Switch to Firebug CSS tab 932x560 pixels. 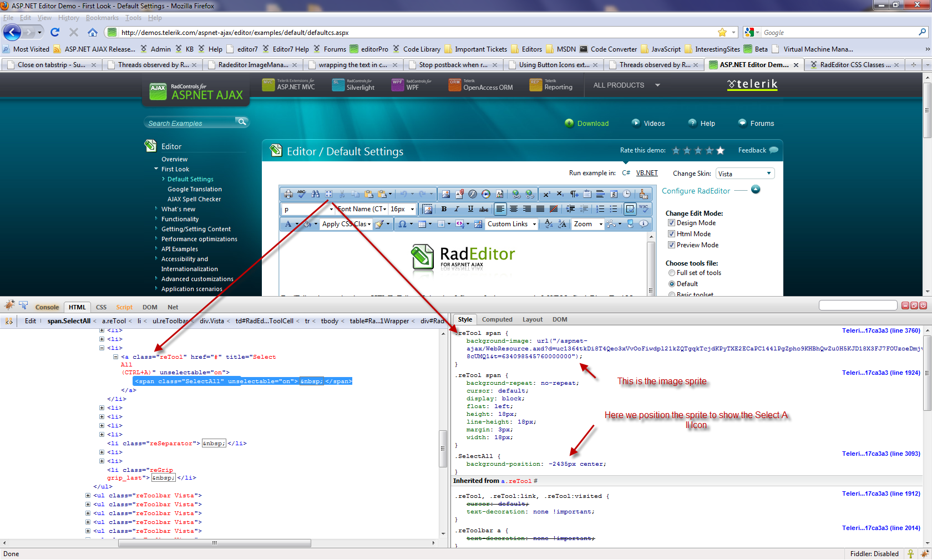(x=101, y=307)
